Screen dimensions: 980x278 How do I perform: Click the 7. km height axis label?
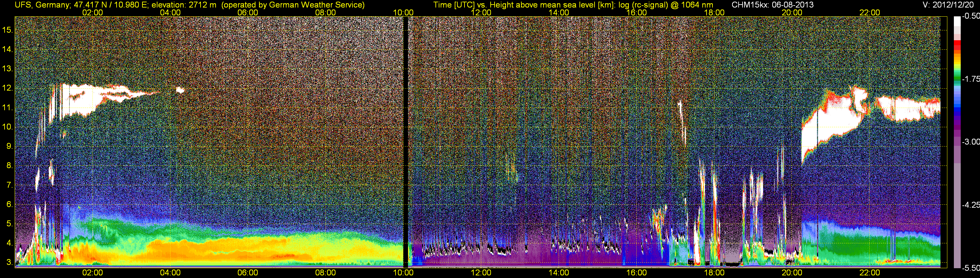click(x=9, y=185)
